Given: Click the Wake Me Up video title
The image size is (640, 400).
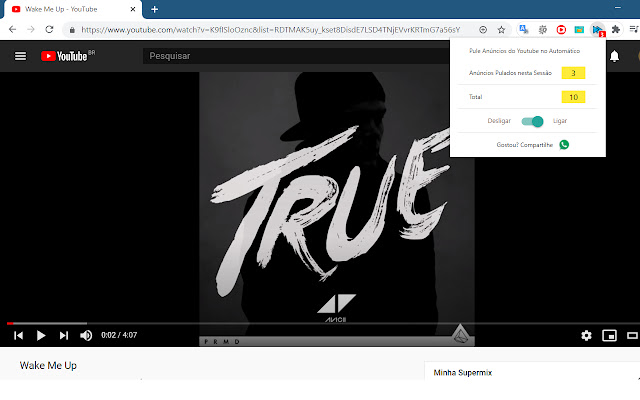Looking at the screenshot, I should point(48,365).
